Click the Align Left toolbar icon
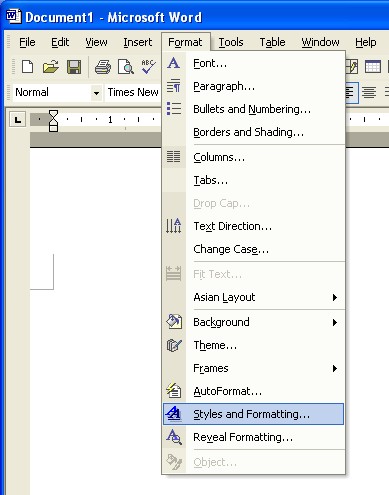Viewport: 389px width, 495px height. (x=352, y=92)
